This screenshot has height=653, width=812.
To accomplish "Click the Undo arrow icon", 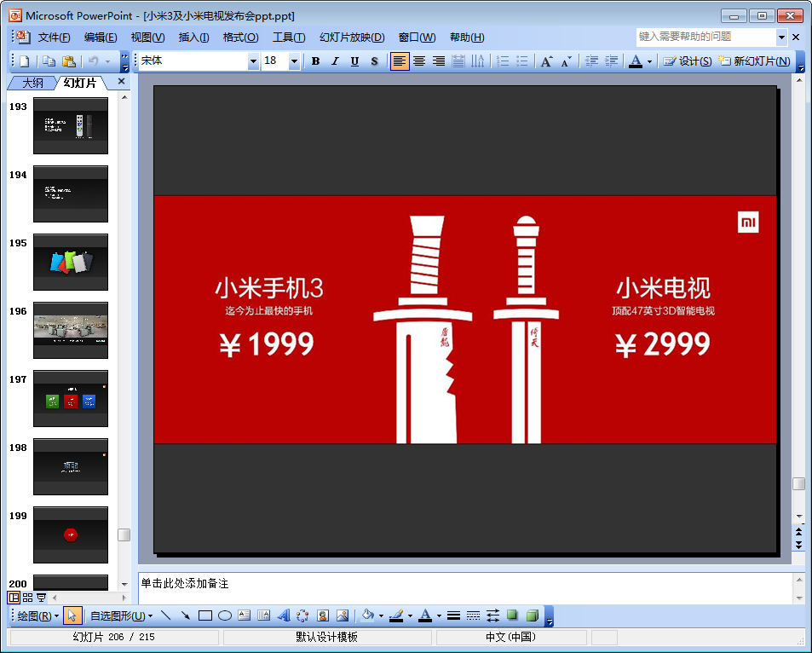I will tap(93, 61).
